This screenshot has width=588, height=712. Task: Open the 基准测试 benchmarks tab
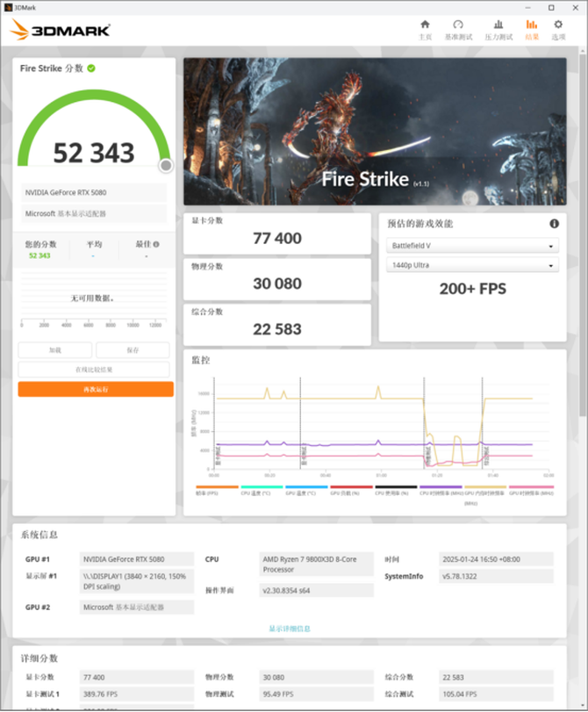[458, 30]
